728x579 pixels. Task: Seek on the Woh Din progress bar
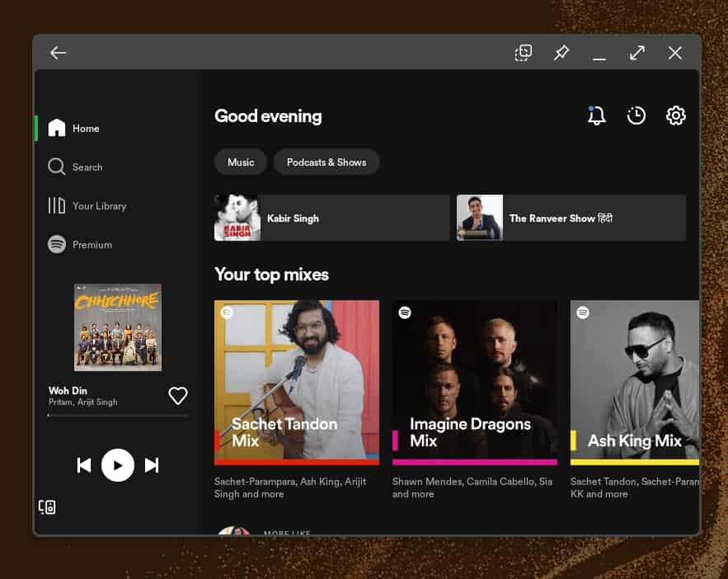coord(118,415)
